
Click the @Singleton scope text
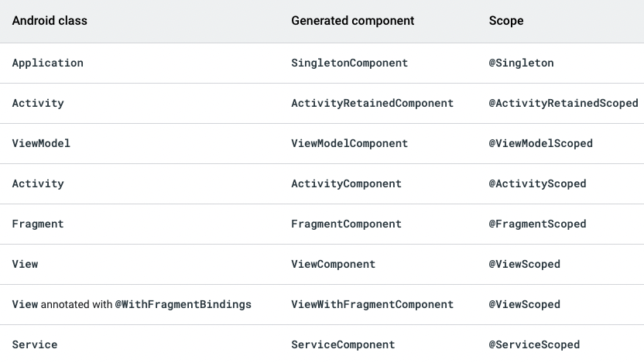(521, 63)
